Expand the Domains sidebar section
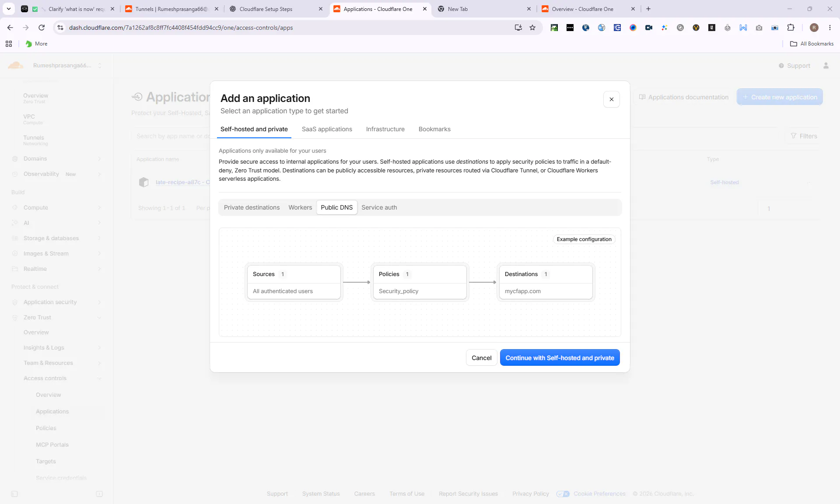The image size is (840, 504). 57,158
